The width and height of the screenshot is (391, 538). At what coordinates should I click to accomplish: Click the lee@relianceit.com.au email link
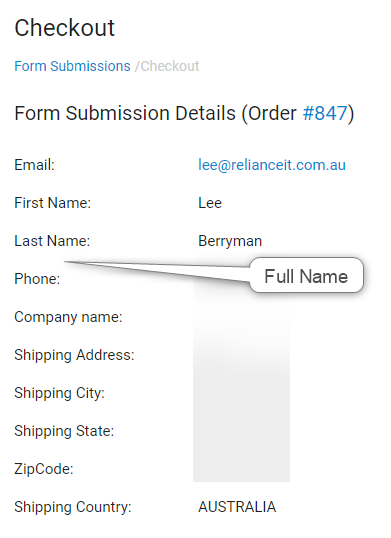tap(272, 165)
